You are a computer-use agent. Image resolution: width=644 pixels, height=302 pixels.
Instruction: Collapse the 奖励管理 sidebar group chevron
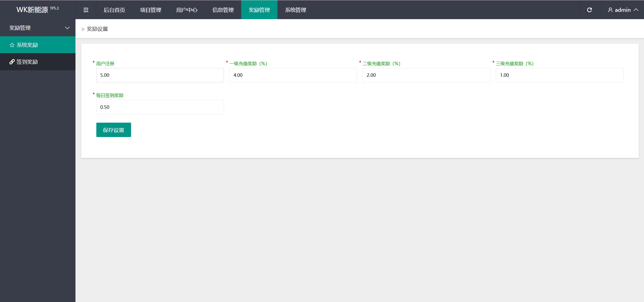click(x=67, y=28)
